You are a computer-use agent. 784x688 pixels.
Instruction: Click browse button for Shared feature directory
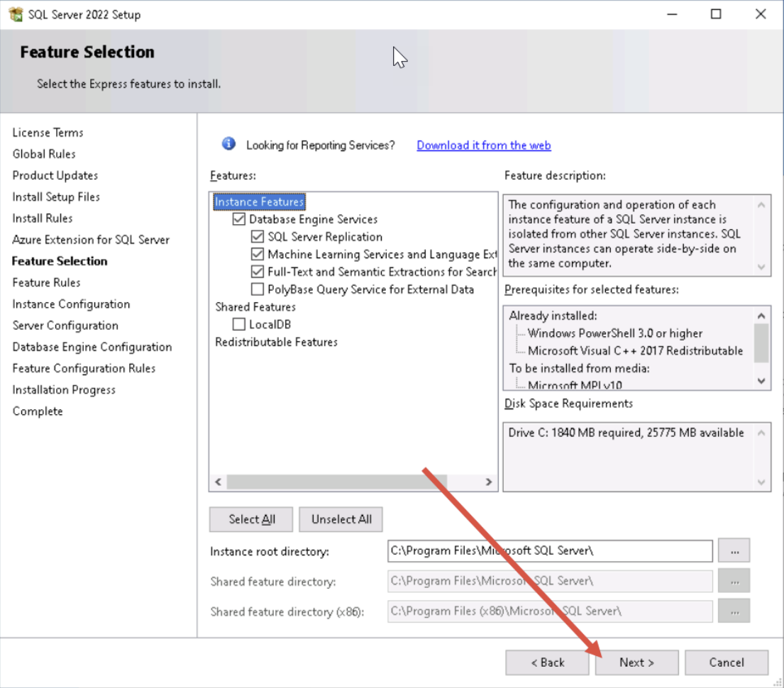[x=734, y=581]
